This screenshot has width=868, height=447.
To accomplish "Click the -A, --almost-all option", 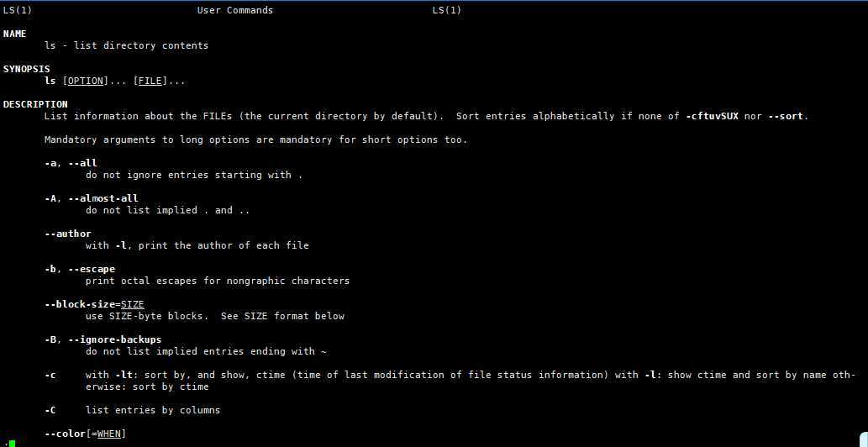I will (92, 198).
